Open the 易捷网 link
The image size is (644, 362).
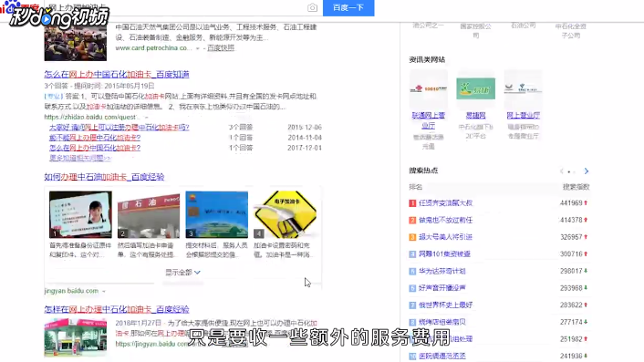475,115
